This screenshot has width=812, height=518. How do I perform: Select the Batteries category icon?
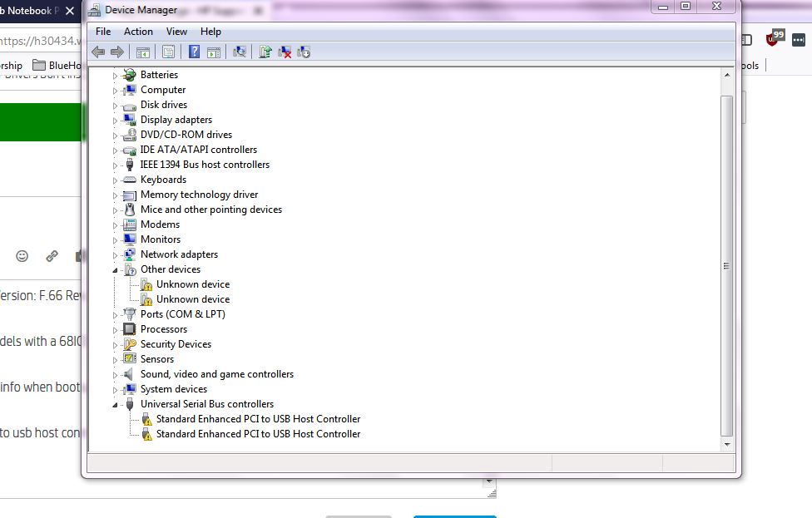[130, 75]
